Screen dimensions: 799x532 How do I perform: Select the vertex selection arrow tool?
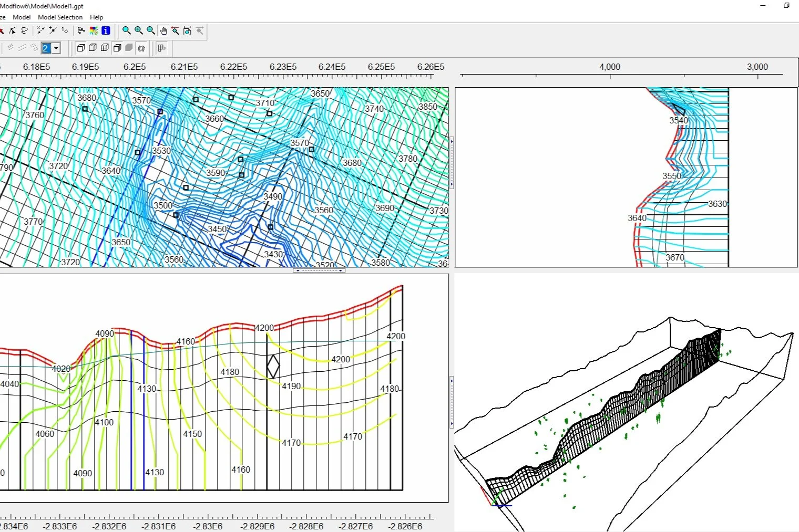click(x=12, y=31)
